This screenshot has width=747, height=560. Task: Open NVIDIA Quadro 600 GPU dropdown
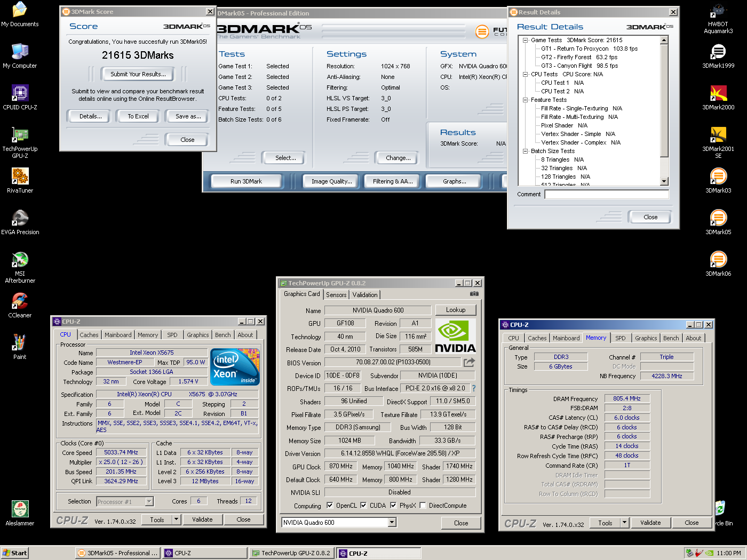392,522
